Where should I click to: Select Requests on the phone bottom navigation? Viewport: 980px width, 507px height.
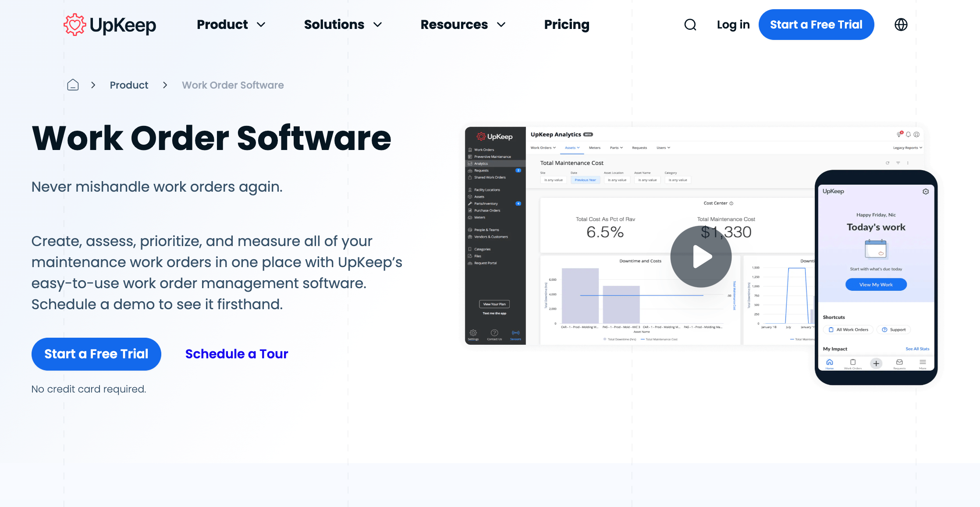(x=899, y=363)
